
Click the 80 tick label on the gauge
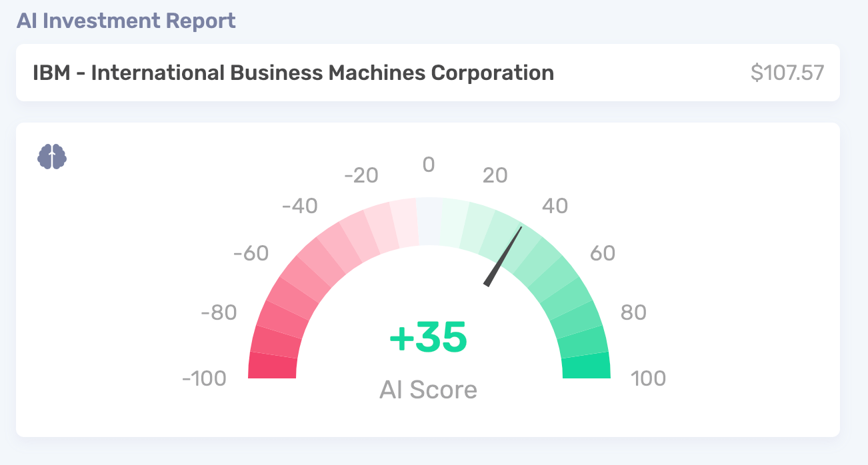click(x=633, y=312)
